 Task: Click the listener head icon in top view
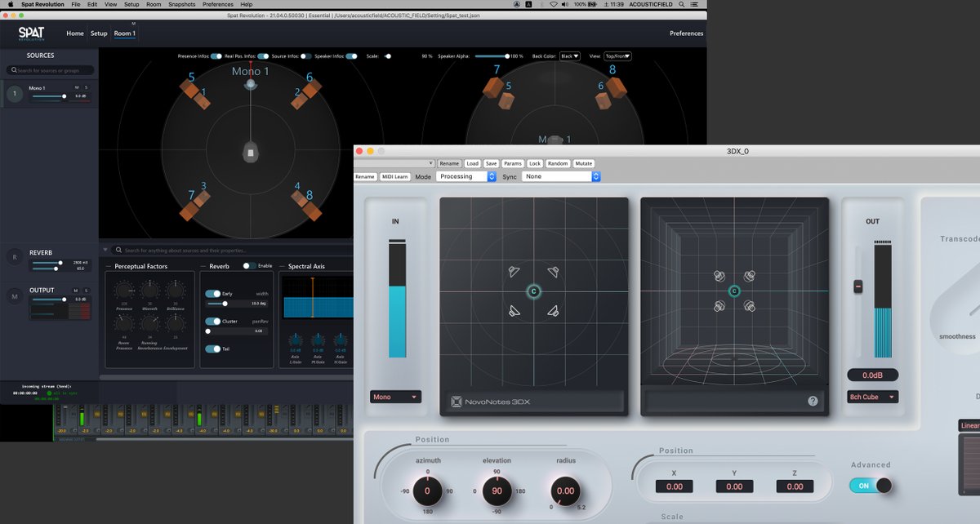[251, 151]
